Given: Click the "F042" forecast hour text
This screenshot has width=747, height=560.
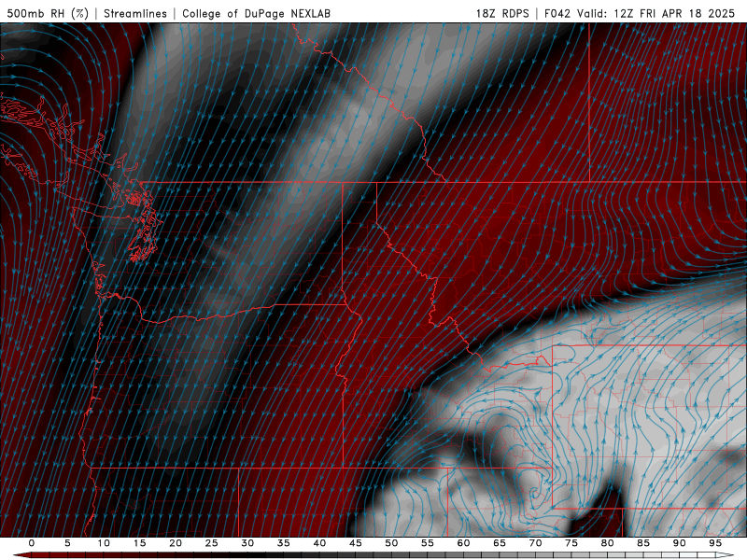Looking at the screenshot, I should tap(557, 13).
